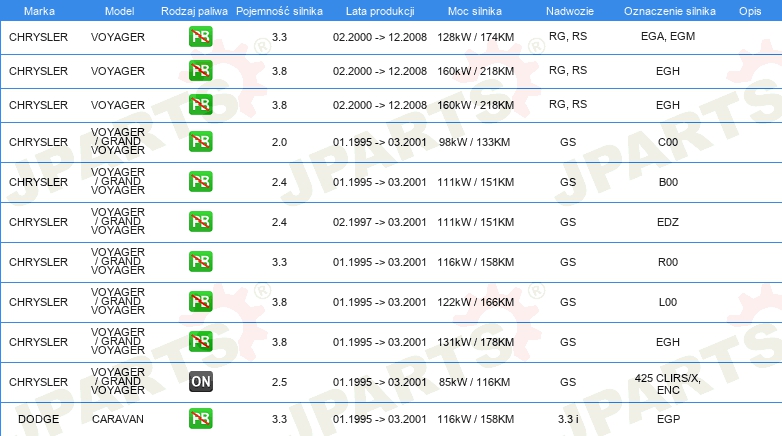Image resolution: width=782 pixels, height=436 pixels.
Task: Click the 'DODGE' brand cell
Action: tap(38, 419)
